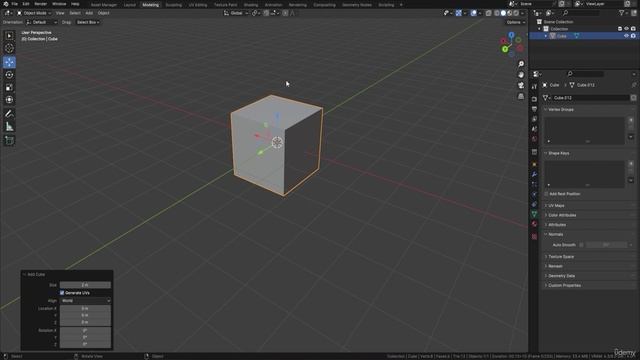Select the Select Box tool in toolbar
640x360 pixels.
pyautogui.click(x=9, y=36)
